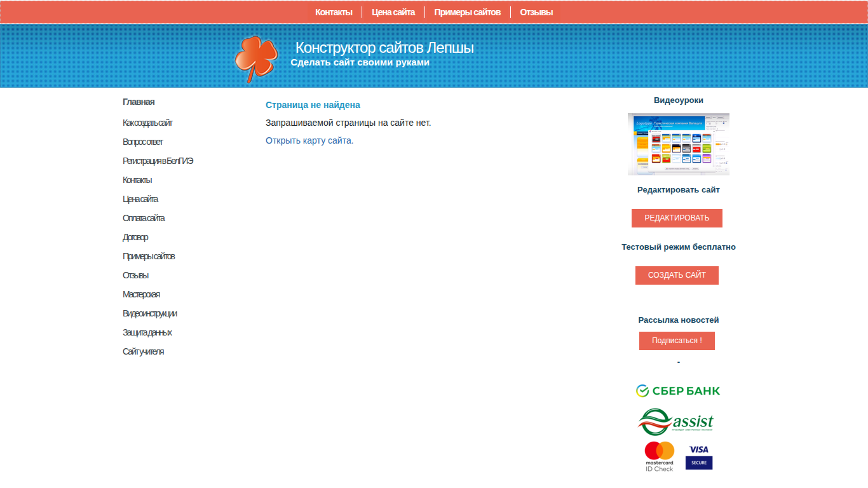Click the Visa Secure logo
The height and width of the screenshot is (488, 868).
[699, 457]
